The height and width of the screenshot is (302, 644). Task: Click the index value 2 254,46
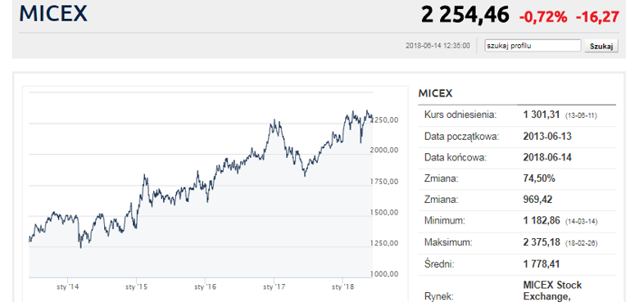pyautogui.click(x=465, y=16)
